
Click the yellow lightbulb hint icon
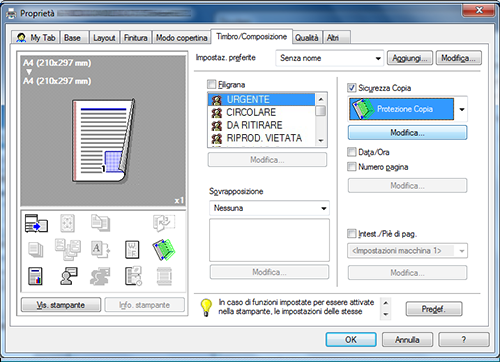point(206,307)
